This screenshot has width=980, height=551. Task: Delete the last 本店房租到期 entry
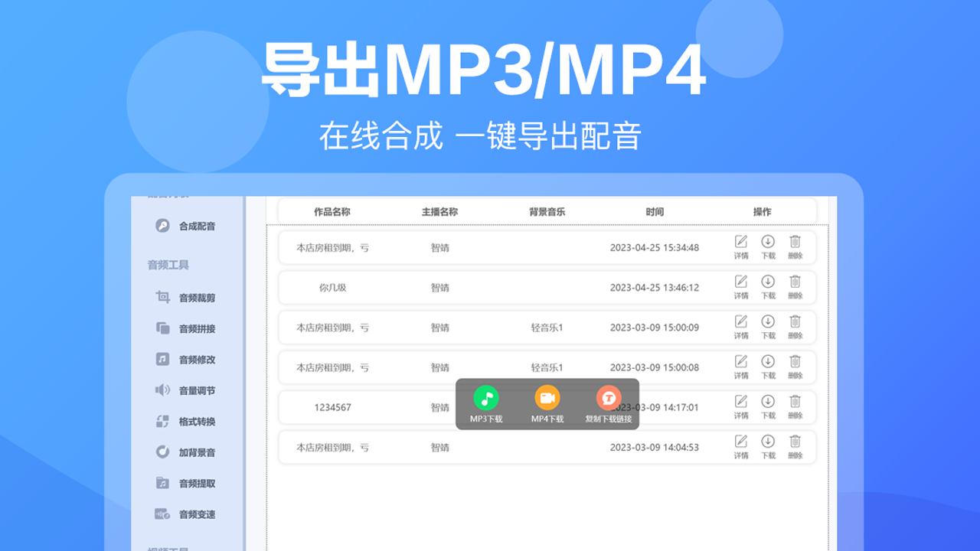(795, 442)
